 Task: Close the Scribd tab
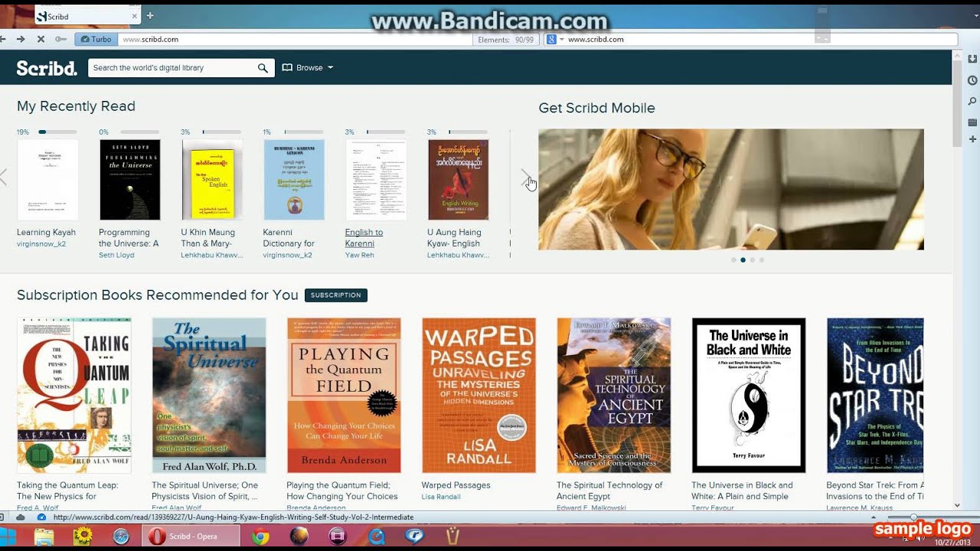pos(134,16)
